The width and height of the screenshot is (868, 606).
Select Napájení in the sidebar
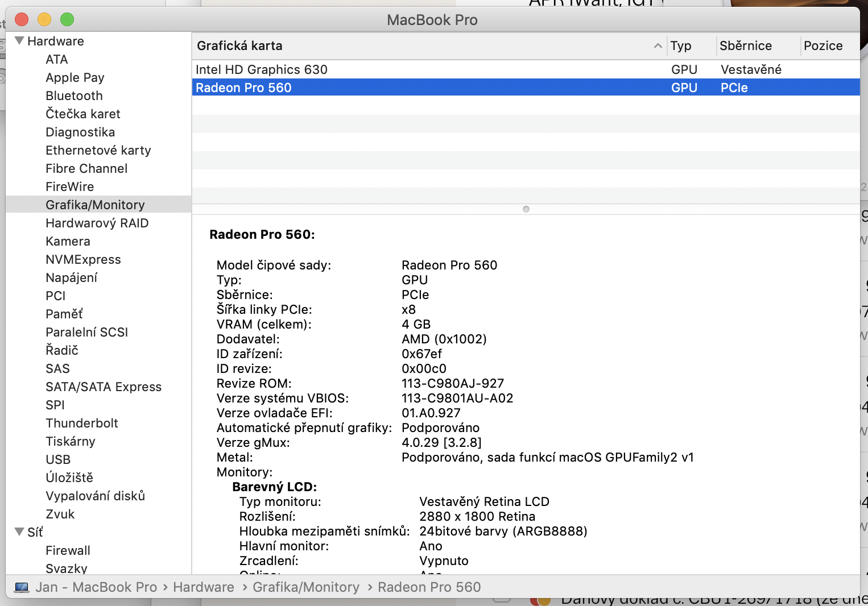72,277
